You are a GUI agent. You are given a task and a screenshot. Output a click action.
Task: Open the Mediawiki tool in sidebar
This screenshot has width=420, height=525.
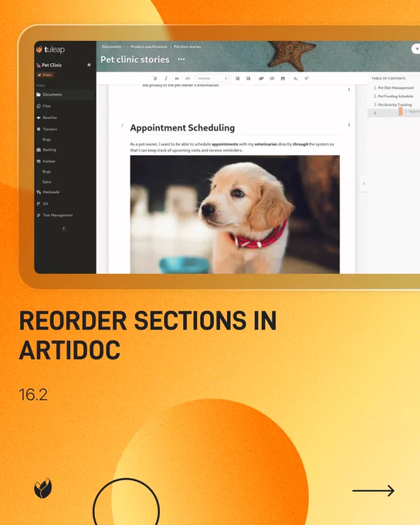coord(51,192)
